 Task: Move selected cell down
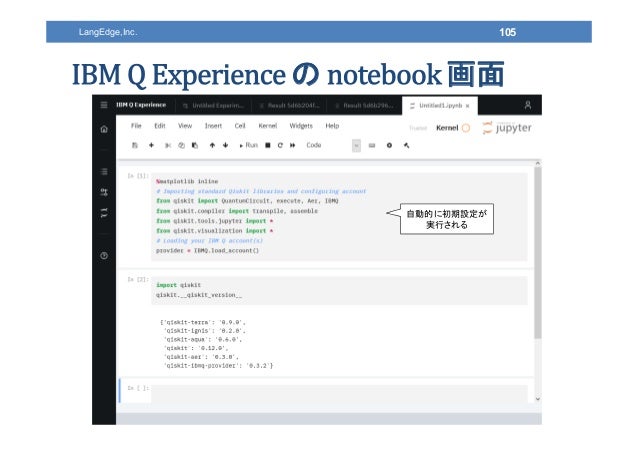225,145
